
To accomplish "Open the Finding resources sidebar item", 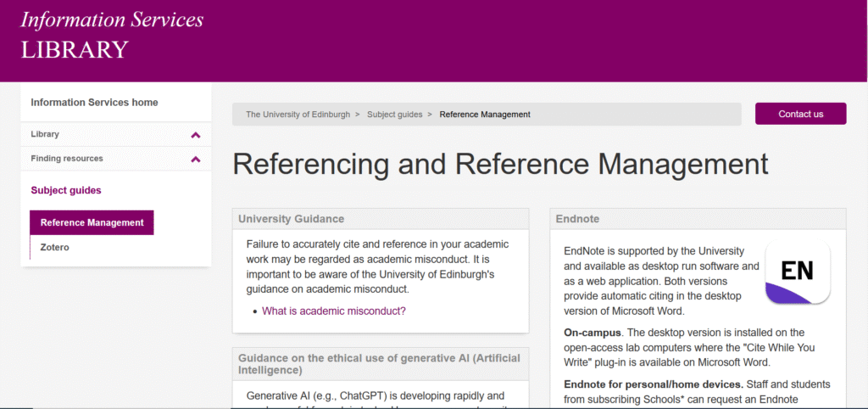I will pos(67,159).
